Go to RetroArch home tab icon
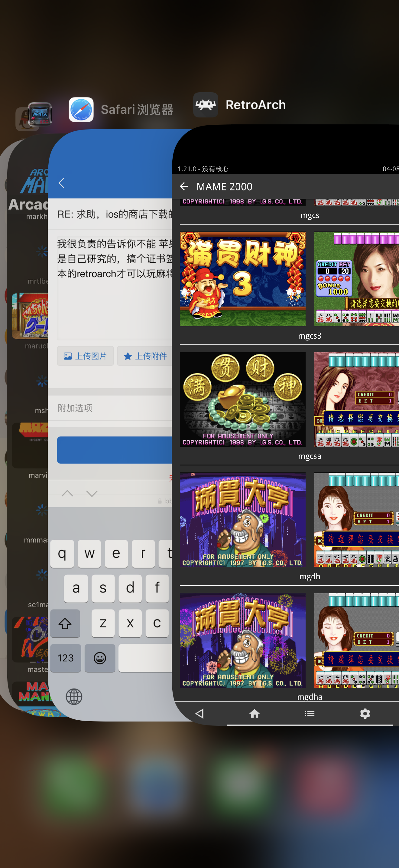Image resolution: width=399 pixels, height=868 pixels. click(x=254, y=713)
